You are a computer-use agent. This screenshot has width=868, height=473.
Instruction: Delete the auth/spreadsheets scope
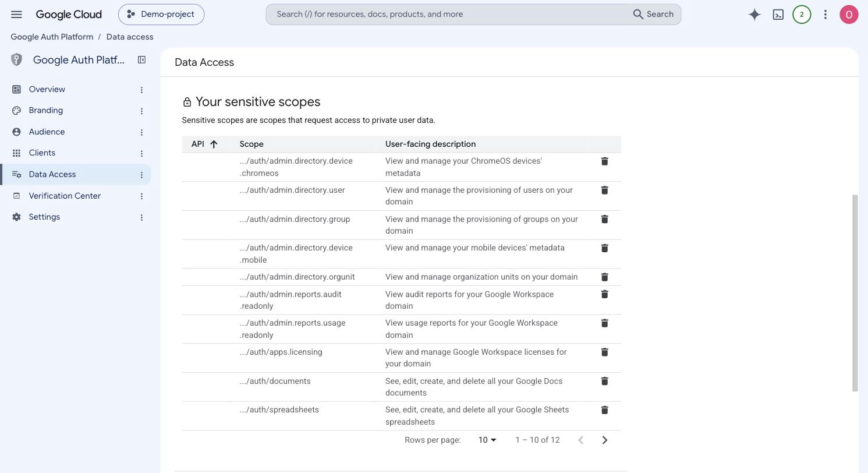tap(604, 410)
